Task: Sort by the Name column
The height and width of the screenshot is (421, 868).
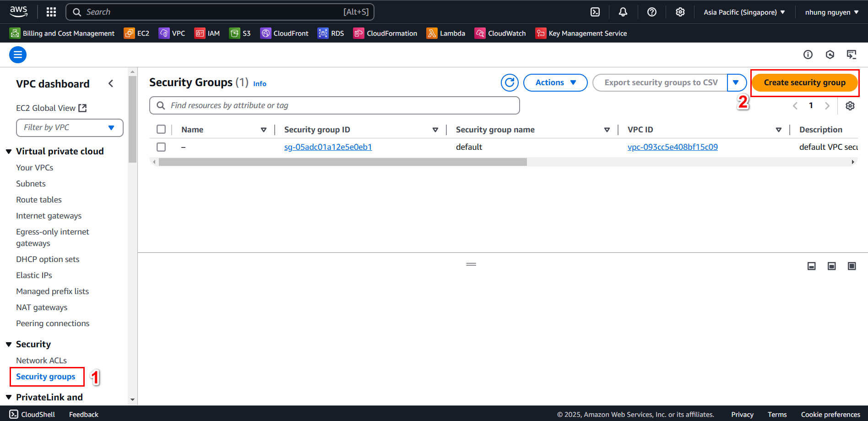Action: (x=264, y=130)
